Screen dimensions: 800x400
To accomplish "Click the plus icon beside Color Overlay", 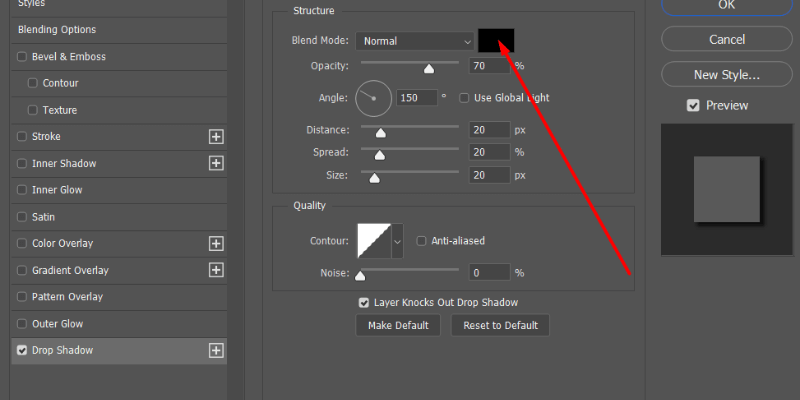I will point(215,243).
